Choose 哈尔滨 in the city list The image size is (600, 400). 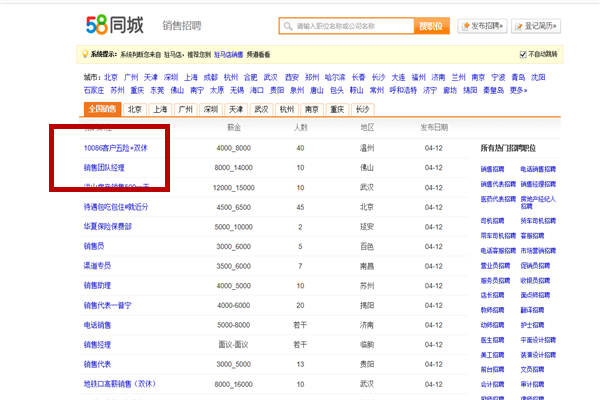pyautogui.click(x=335, y=77)
